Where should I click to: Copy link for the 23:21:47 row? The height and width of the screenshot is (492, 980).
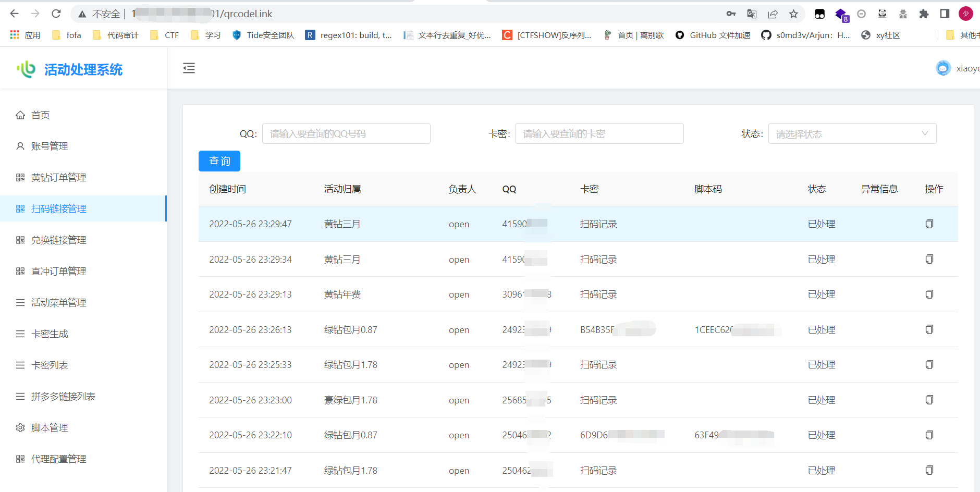tap(929, 470)
